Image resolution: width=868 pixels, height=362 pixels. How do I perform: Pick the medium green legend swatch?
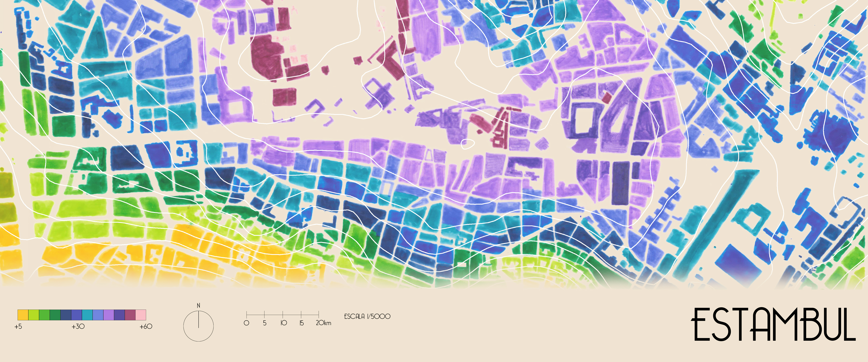point(44,315)
